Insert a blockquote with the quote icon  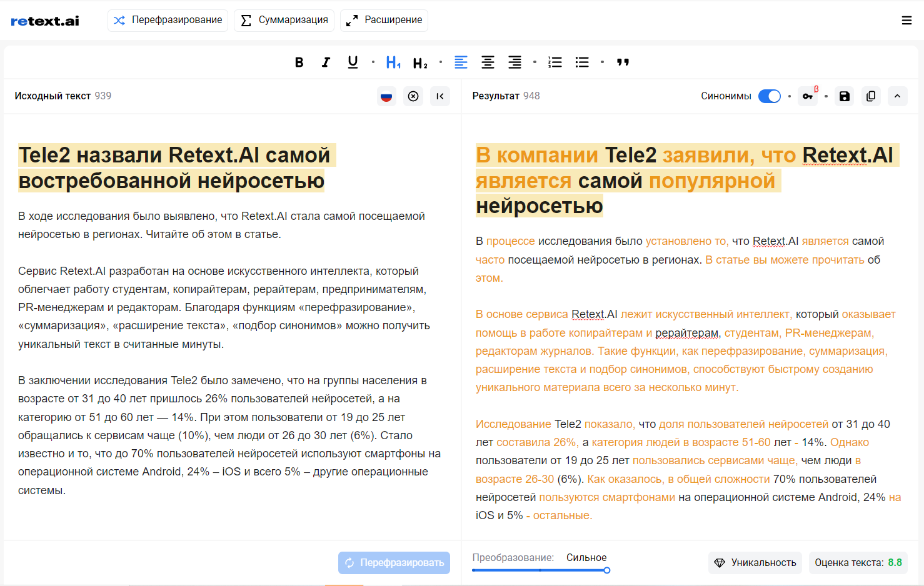pos(623,62)
